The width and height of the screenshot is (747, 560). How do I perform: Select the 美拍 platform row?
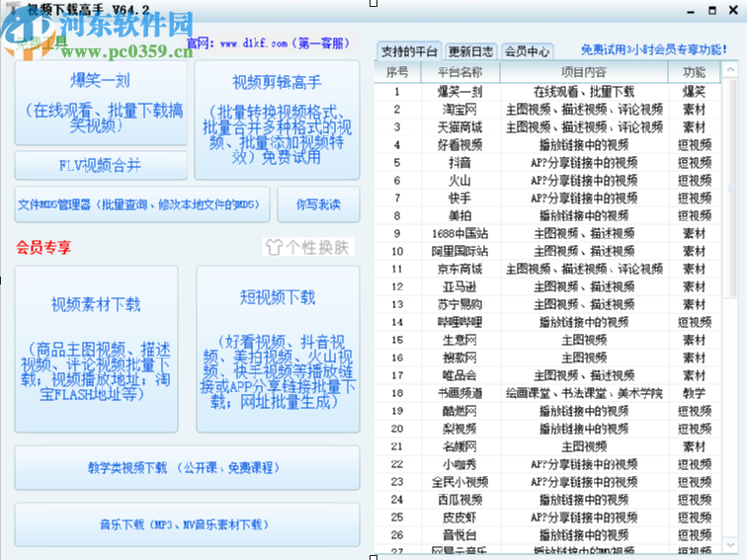(x=547, y=215)
